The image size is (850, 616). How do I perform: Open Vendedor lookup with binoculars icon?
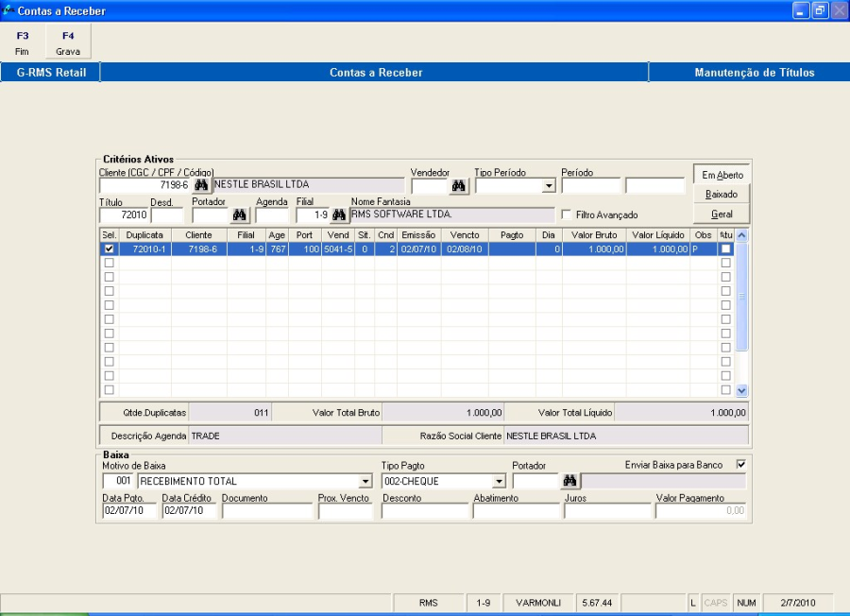(x=459, y=185)
